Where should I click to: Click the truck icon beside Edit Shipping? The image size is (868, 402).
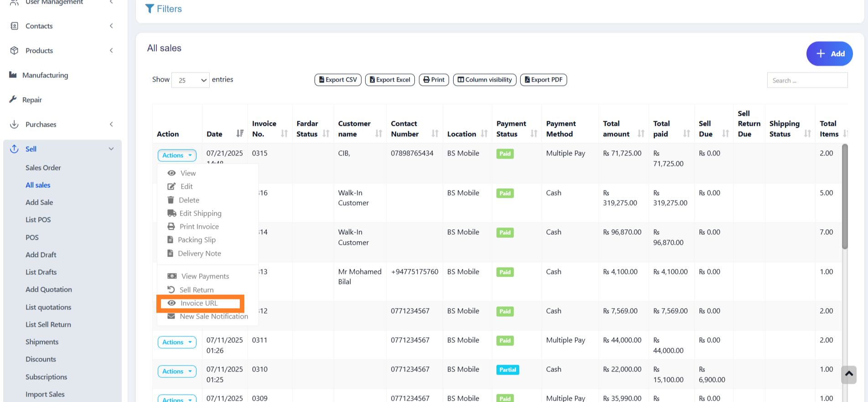[172, 213]
